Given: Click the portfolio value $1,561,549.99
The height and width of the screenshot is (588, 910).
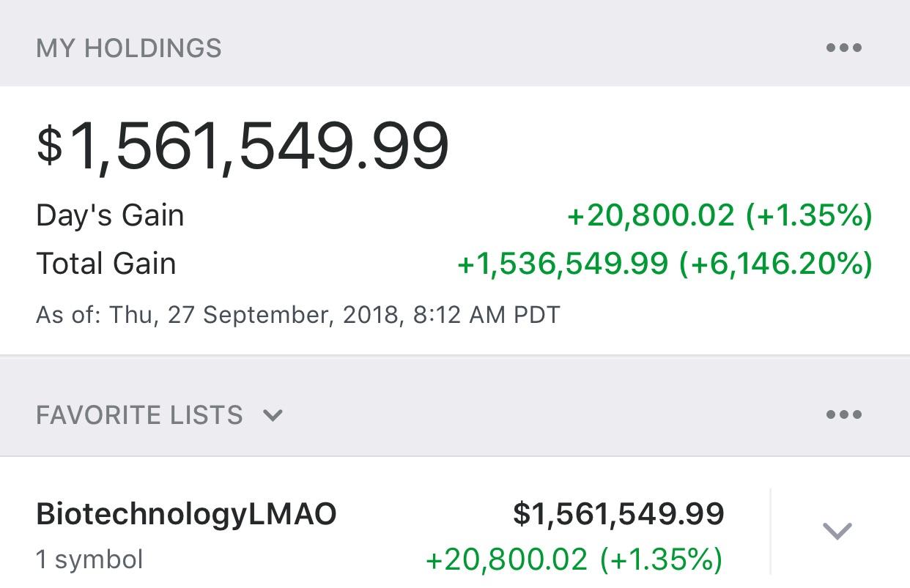Looking at the screenshot, I should coord(243,144).
